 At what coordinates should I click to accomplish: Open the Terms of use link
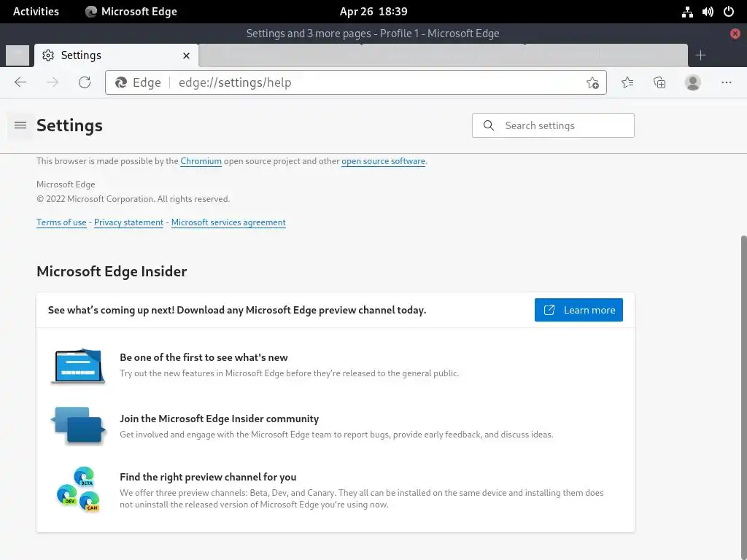point(61,222)
